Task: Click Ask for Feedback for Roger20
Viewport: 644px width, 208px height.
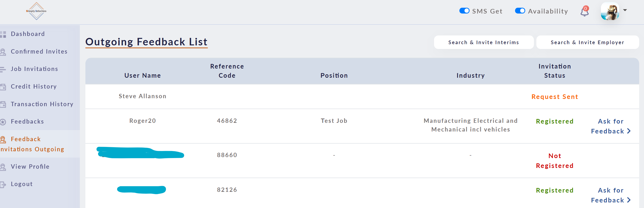Action: coord(611,126)
